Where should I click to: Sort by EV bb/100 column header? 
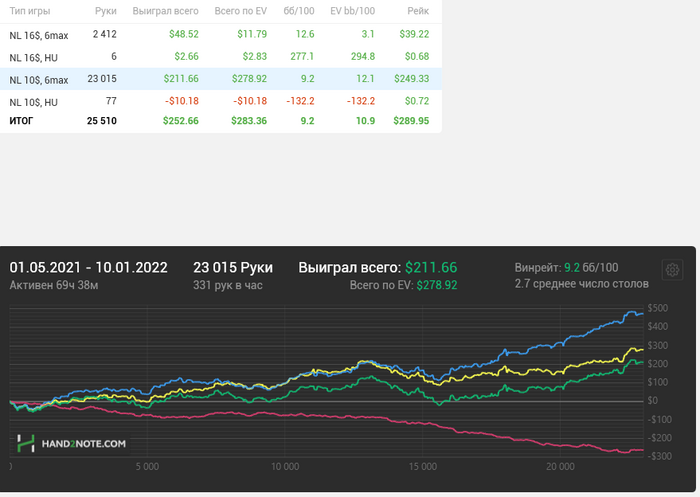352,10
